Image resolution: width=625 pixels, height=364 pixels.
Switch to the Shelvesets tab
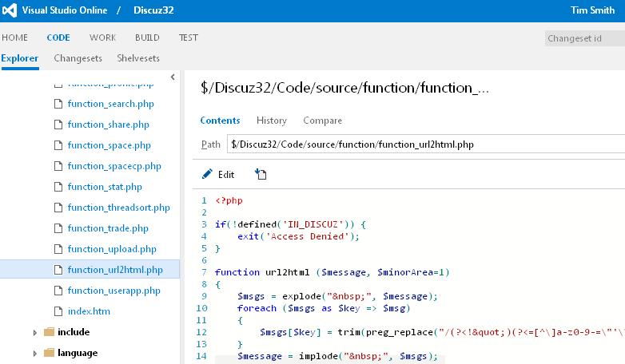pyautogui.click(x=138, y=58)
